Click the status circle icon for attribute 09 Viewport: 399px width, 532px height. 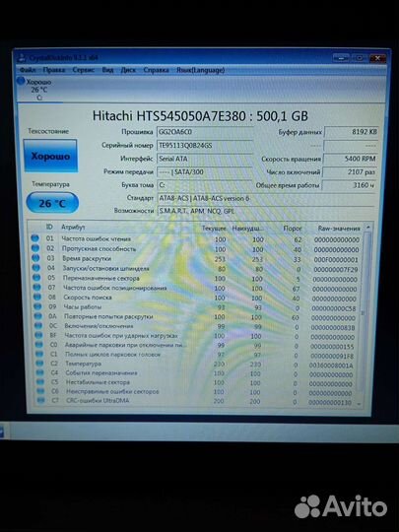[38, 306]
